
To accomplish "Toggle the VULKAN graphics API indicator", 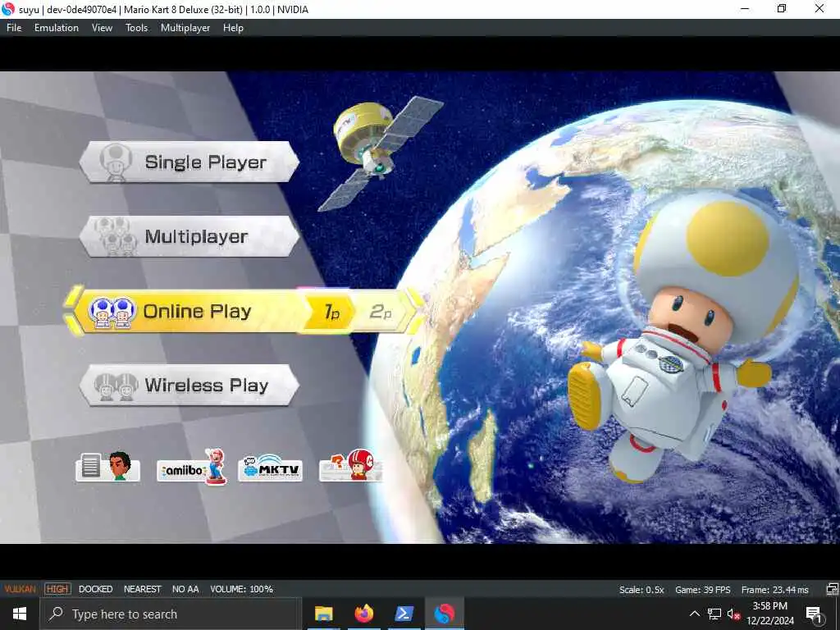I will coord(20,589).
